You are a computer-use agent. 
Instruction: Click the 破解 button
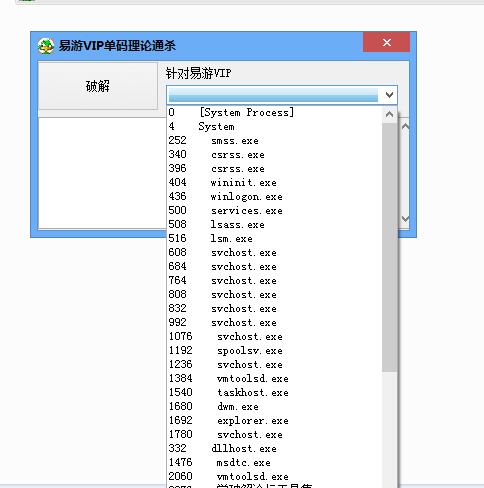(x=98, y=86)
